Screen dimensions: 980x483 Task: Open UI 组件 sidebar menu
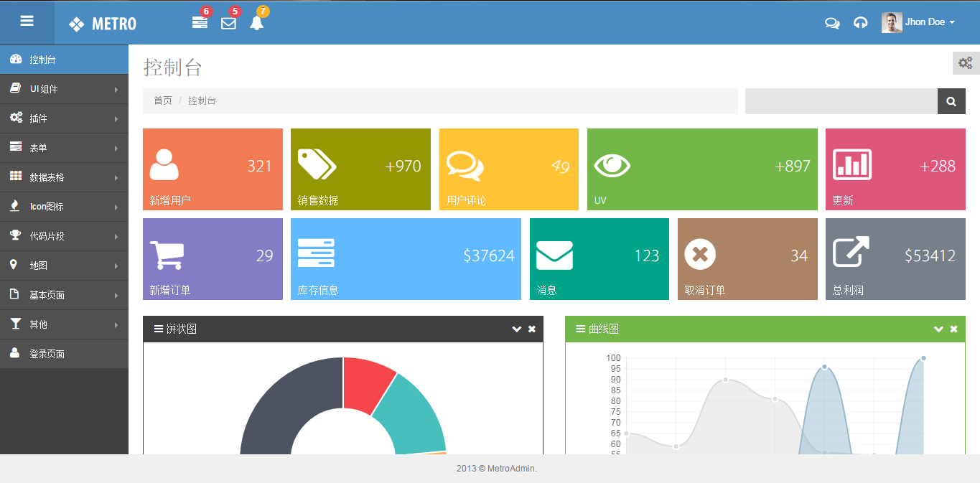[64, 89]
